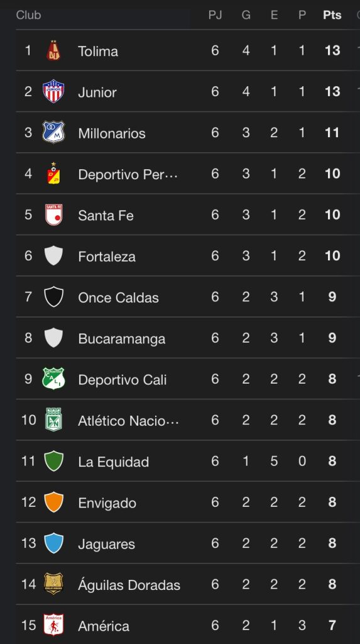360x644 pixels.
Task: Click the Millonarios club crest icon
Action: pyautogui.click(x=53, y=132)
